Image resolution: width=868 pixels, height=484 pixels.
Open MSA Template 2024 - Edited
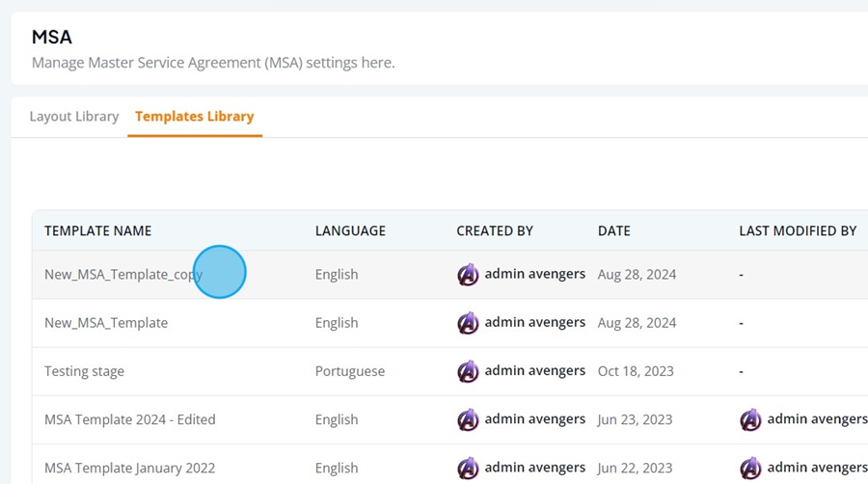(129, 419)
